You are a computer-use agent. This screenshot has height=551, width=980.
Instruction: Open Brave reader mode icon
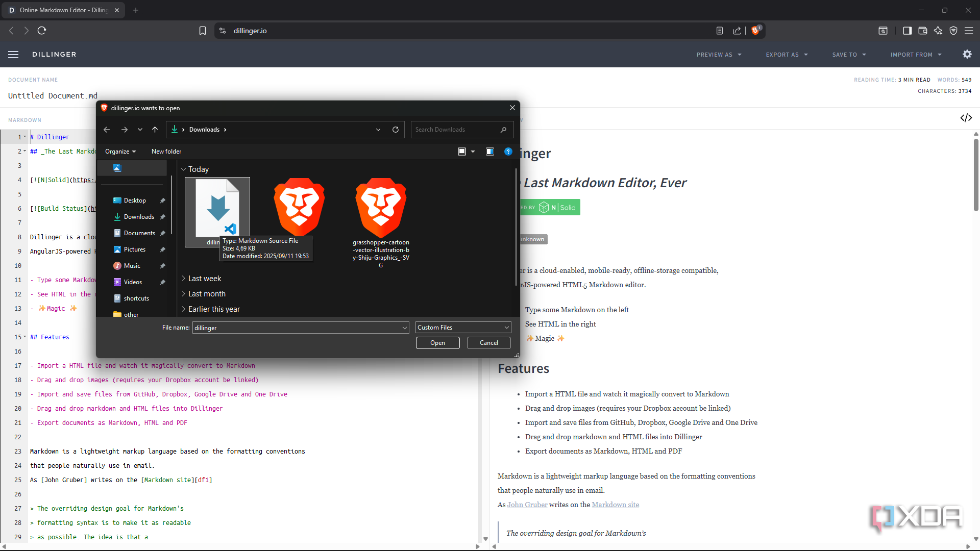720,31
